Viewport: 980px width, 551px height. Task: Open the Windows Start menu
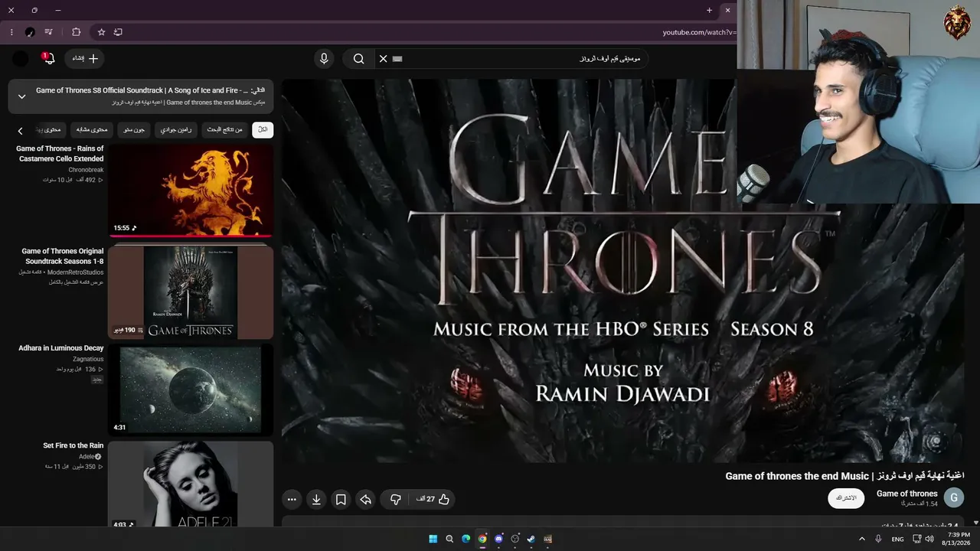pos(433,539)
